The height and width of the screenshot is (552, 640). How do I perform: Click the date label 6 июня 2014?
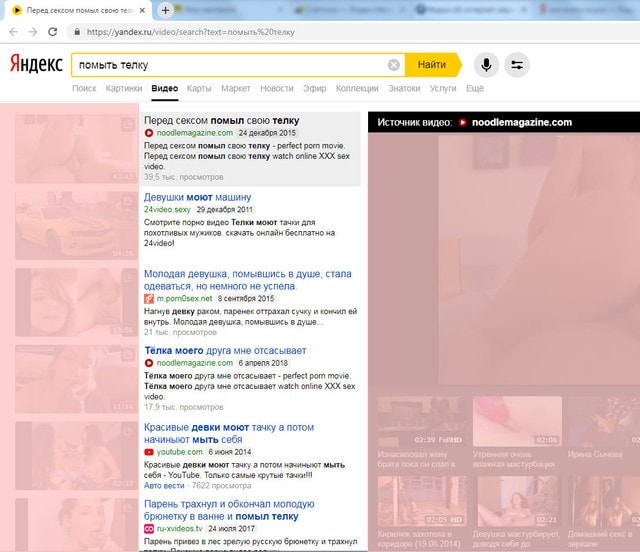[x=230, y=452]
